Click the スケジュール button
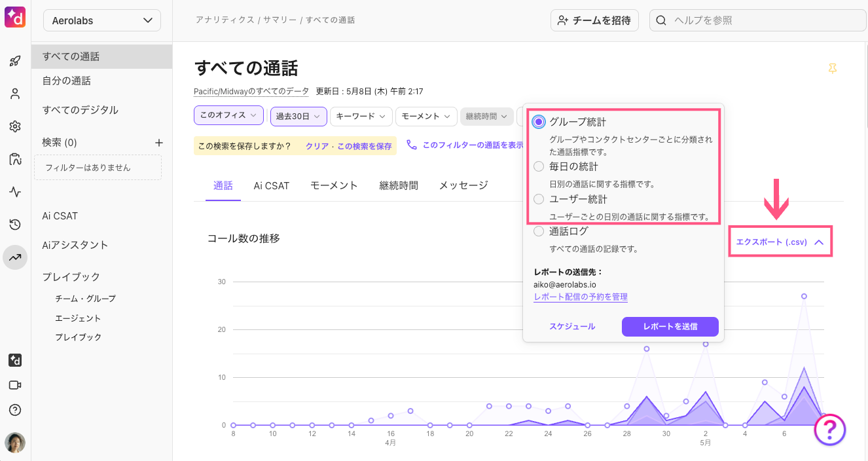Image resolution: width=868 pixels, height=461 pixels. [572, 326]
